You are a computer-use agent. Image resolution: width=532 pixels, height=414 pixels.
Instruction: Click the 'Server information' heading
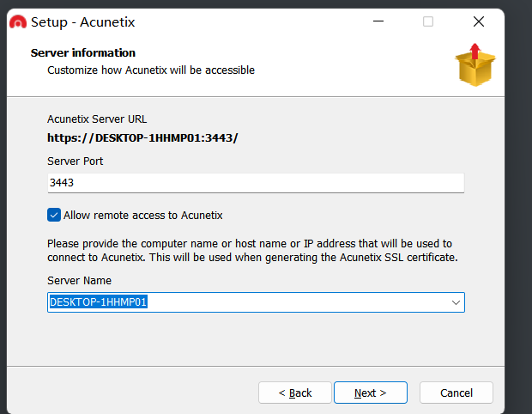[83, 53]
